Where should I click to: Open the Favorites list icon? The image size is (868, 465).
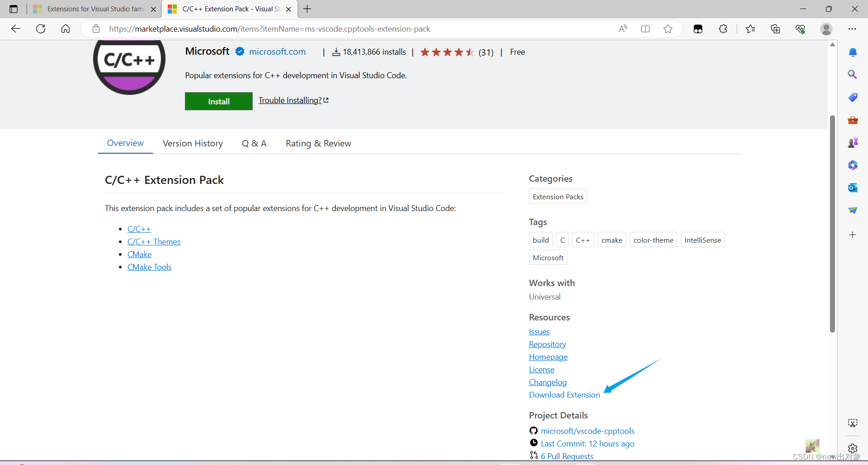point(750,29)
